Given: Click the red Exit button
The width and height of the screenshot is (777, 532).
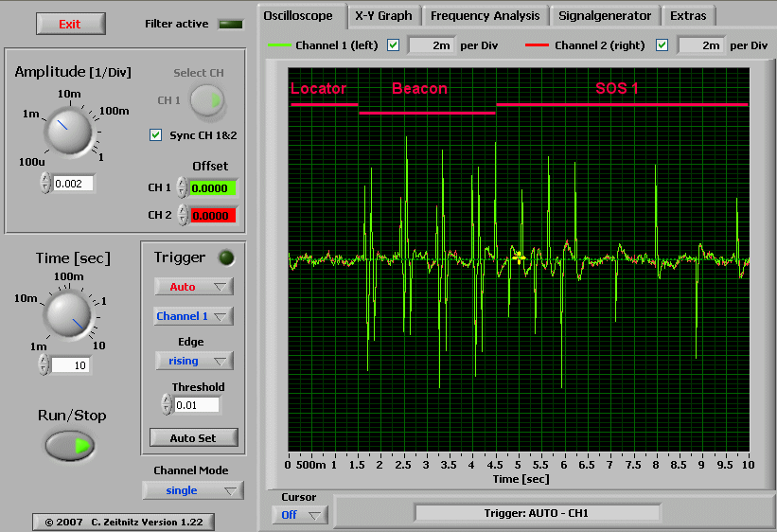Looking at the screenshot, I should pyautogui.click(x=70, y=24).
